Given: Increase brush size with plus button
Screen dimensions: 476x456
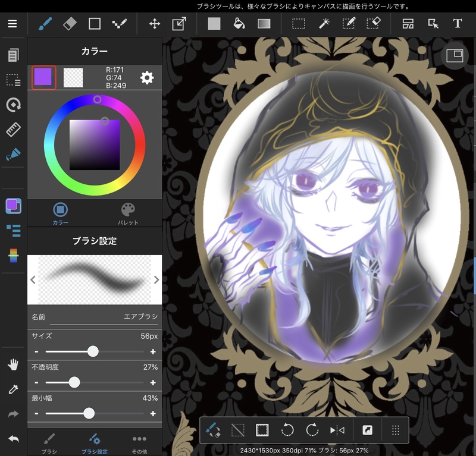Looking at the screenshot, I should pyautogui.click(x=153, y=351).
